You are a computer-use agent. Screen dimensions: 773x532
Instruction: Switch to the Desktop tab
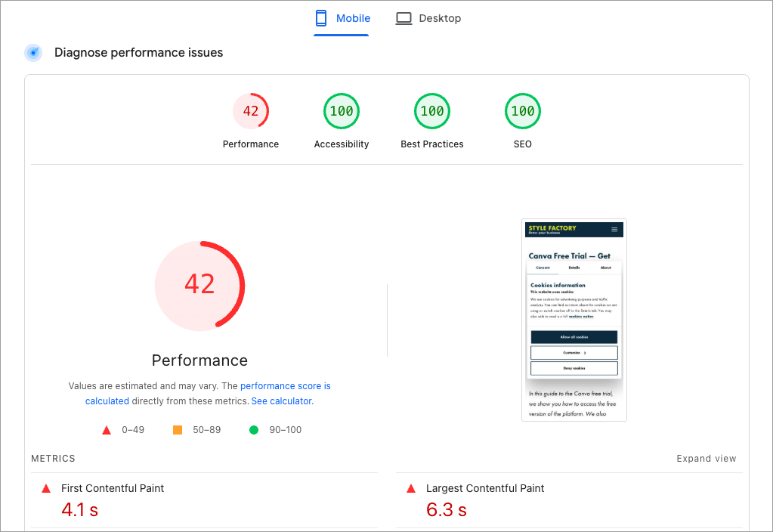[428, 17]
